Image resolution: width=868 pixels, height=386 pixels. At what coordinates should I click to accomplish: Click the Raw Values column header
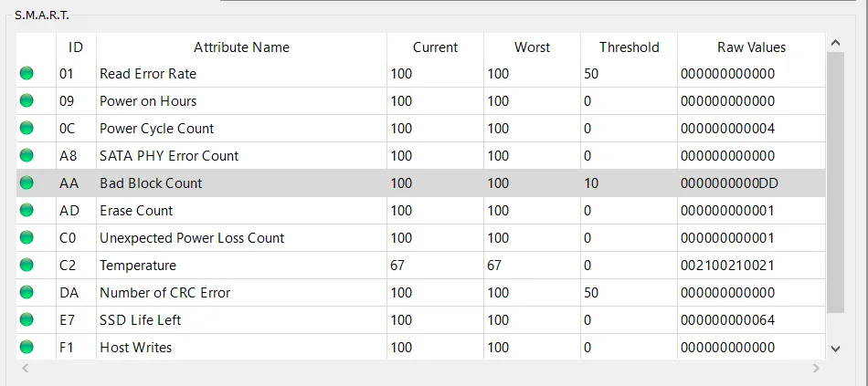coord(751,47)
